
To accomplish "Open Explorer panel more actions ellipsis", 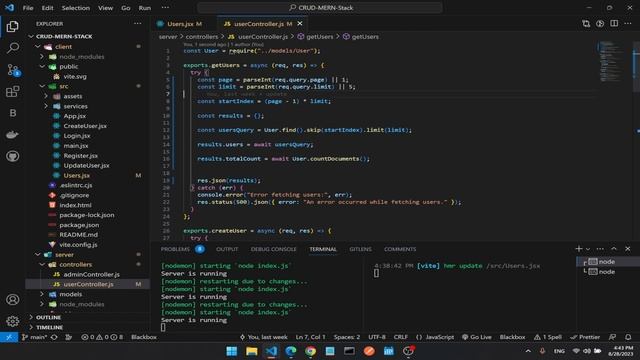I will coord(138,24).
